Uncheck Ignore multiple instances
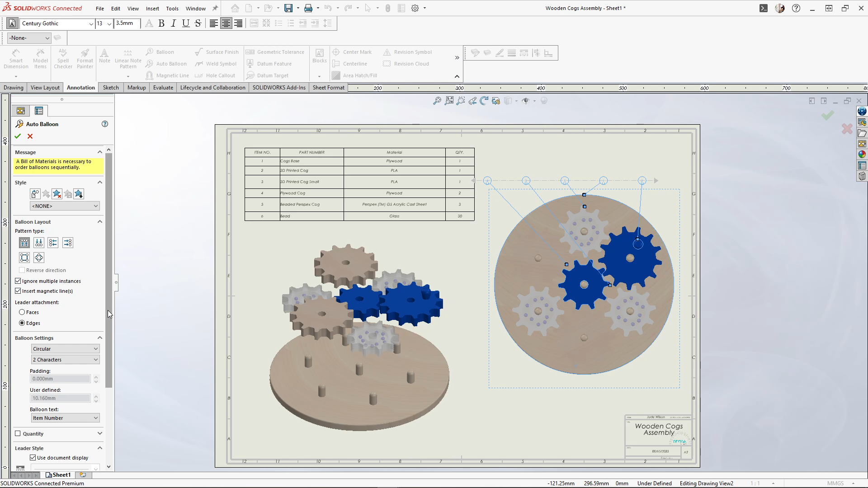 click(18, 281)
